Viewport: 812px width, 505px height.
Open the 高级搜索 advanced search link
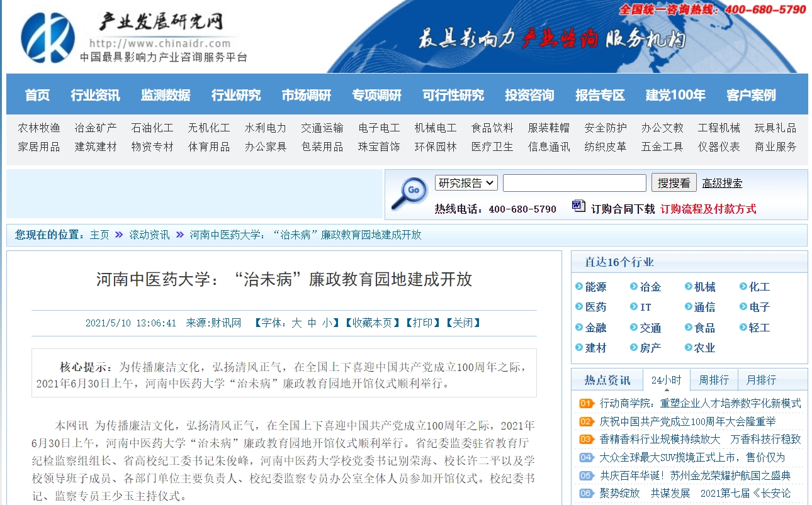pos(722,183)
